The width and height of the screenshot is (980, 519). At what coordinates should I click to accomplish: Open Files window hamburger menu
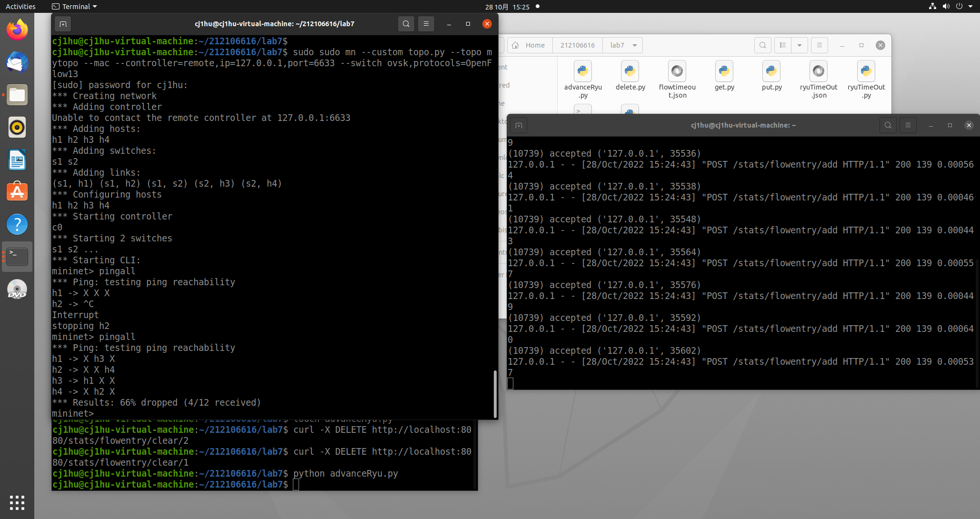pyautogui.click(x=820, y=45)
